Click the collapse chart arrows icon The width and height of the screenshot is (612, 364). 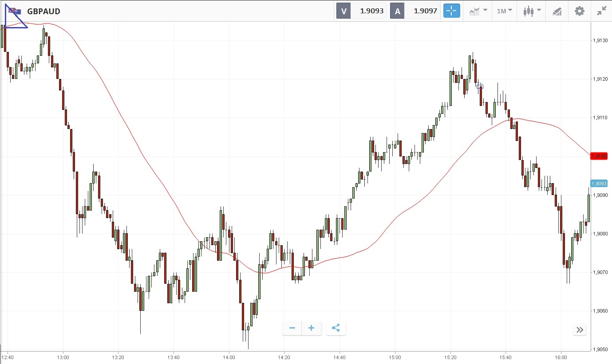click(601, 11)
